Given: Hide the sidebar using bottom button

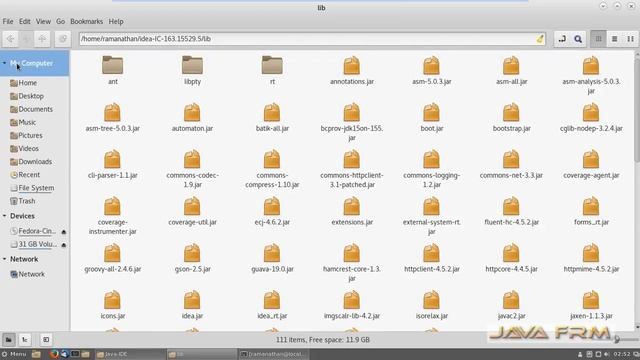Looking at the screenshot, I should [x=46, y=340].
